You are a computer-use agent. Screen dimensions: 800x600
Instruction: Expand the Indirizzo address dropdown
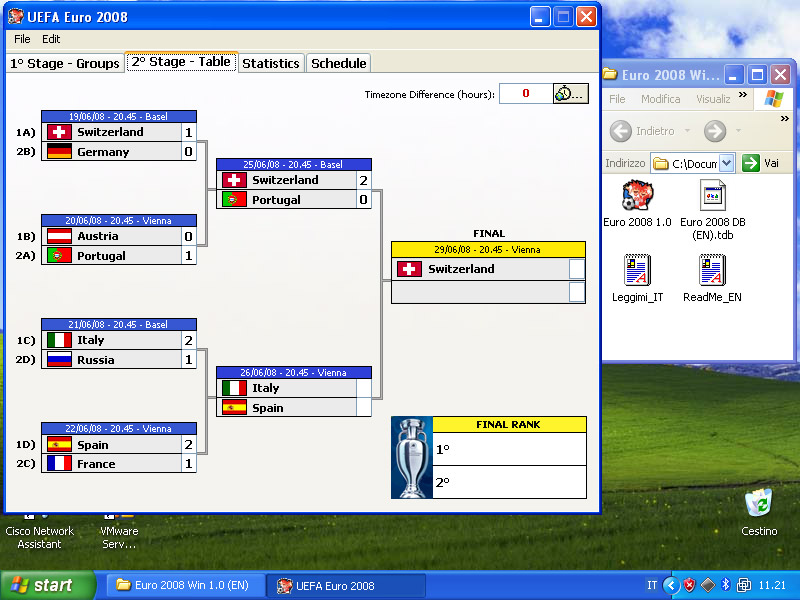pos(727,163)
